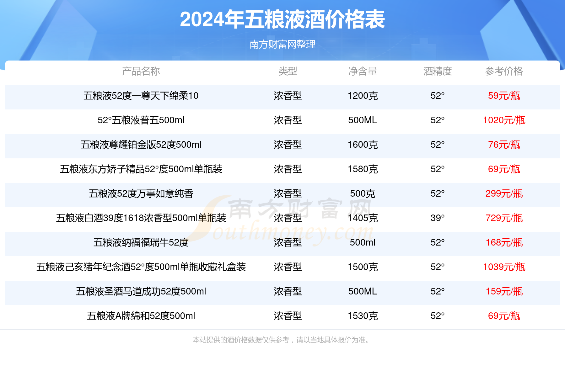Click 500ML in the 普五 row
565x392 pixels.
click(x=363, y=120)
